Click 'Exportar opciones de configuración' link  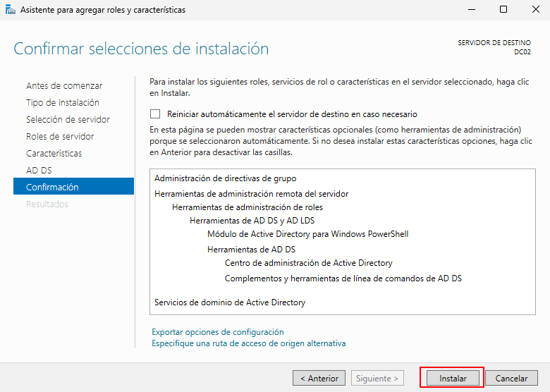tap(217, 331)
